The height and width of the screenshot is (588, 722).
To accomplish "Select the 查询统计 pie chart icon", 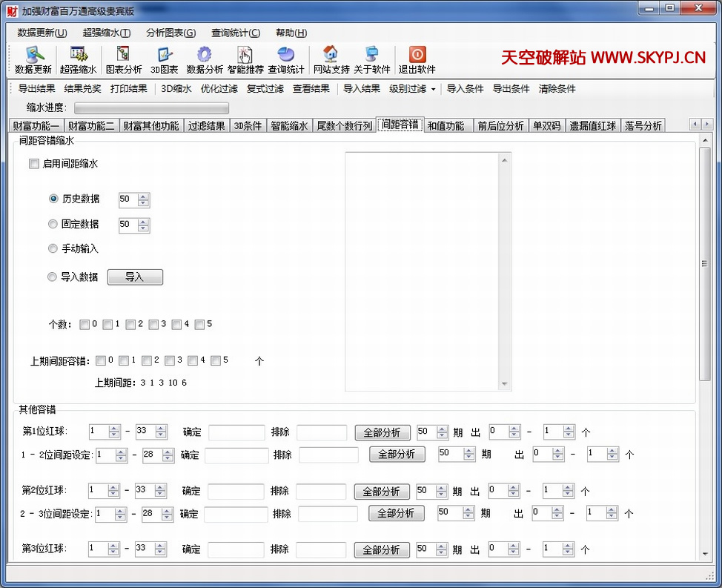I will pyautogui.click(x=286, y=55).
